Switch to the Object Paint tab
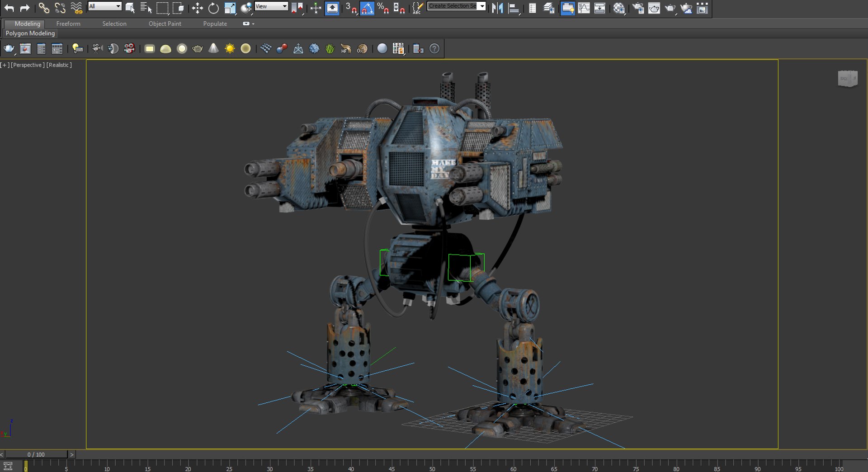This screenshot has width=868, height=472. pos(165,24)
